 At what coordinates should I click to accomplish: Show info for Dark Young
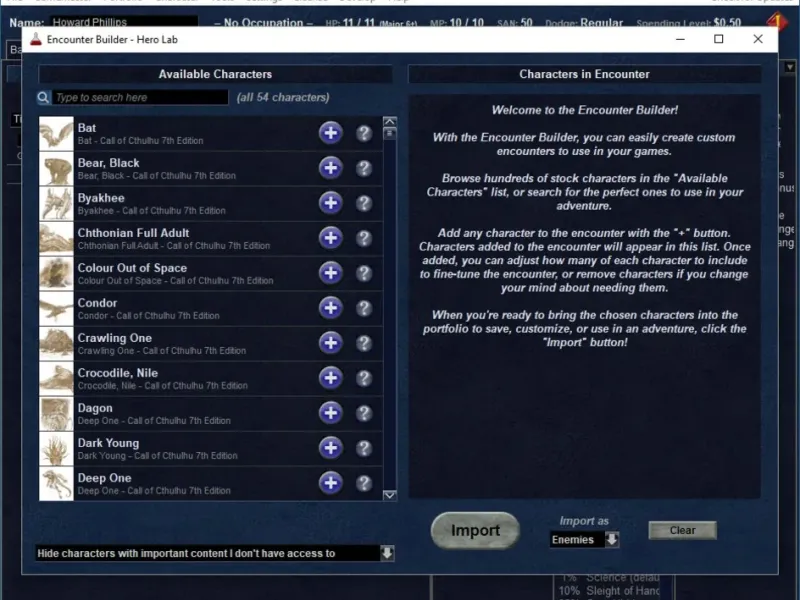(x=364, y=448)
